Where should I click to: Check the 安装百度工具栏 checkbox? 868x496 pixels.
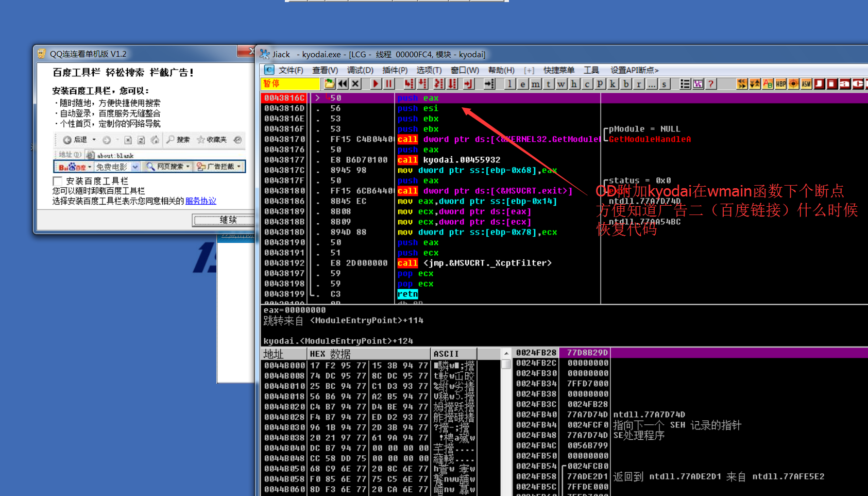pos(57,181)
